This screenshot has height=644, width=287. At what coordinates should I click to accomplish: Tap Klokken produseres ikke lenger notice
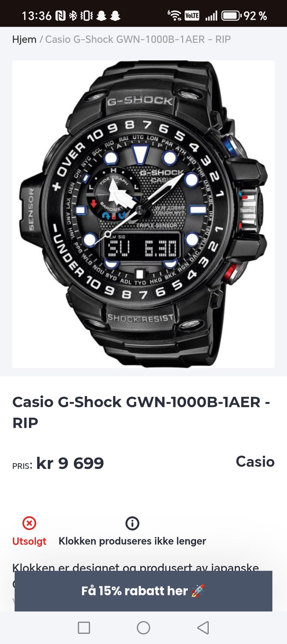(x=132, y=541)
